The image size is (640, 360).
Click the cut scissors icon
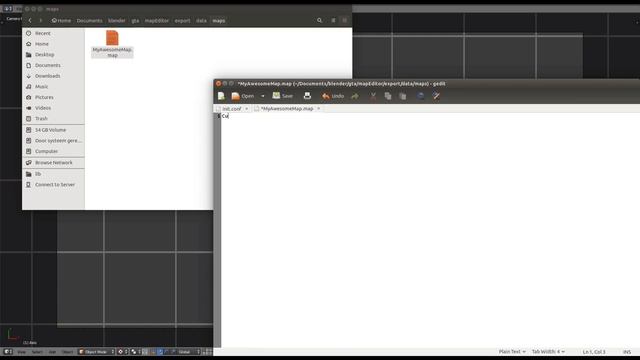coord(373,96)
